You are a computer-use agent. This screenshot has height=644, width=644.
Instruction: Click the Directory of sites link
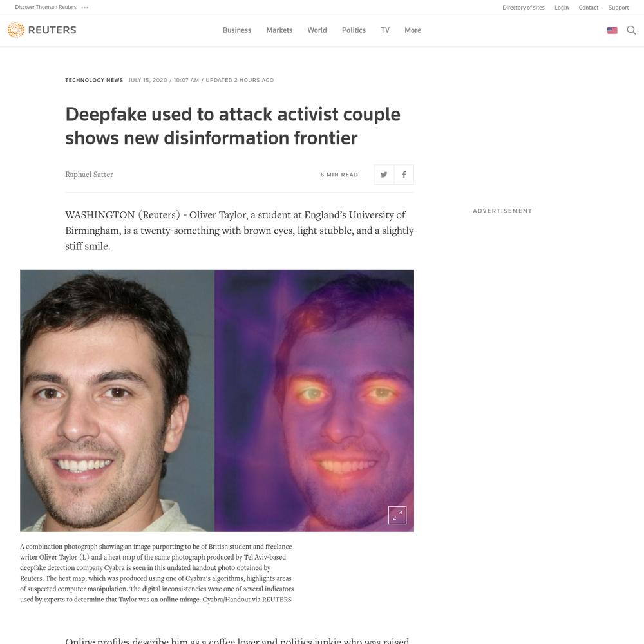click(x=523, y=7)
